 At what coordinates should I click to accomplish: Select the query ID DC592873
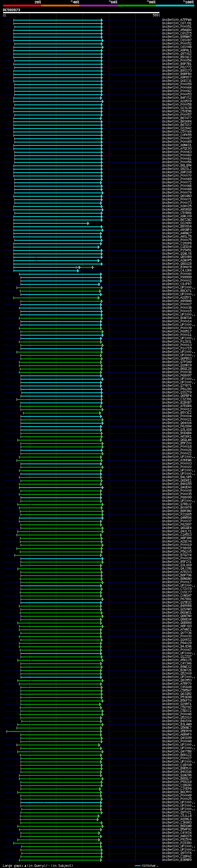[x=11, y=10]
